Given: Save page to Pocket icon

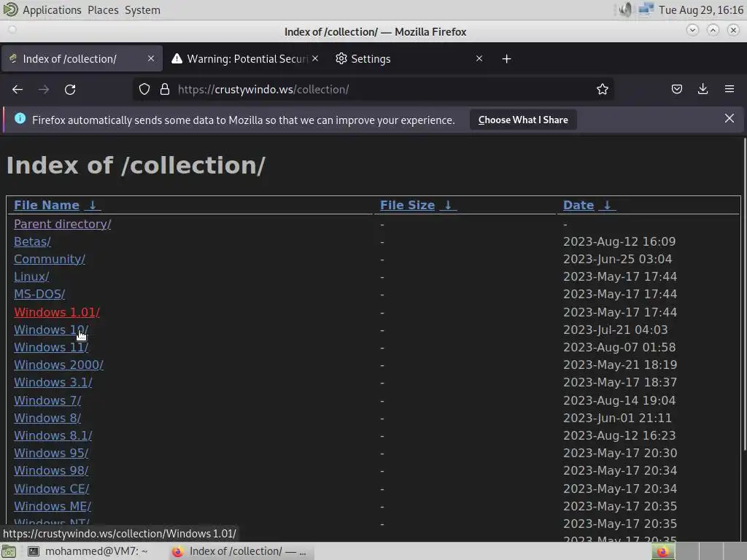Looking at the screenshot, I should tap(676, 89).
